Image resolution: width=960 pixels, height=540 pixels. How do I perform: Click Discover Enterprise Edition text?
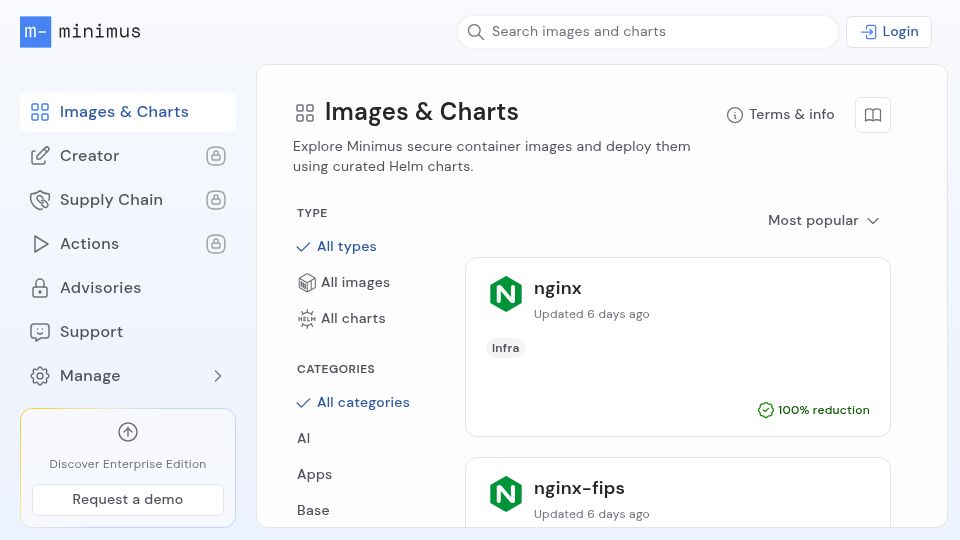[128, 464]
